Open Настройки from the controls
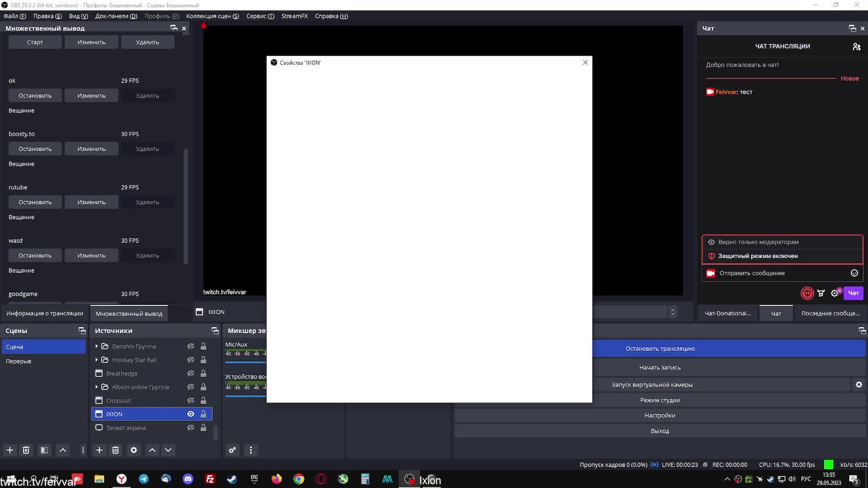Viewport: 868px width, 488px height. click(660, 416)
